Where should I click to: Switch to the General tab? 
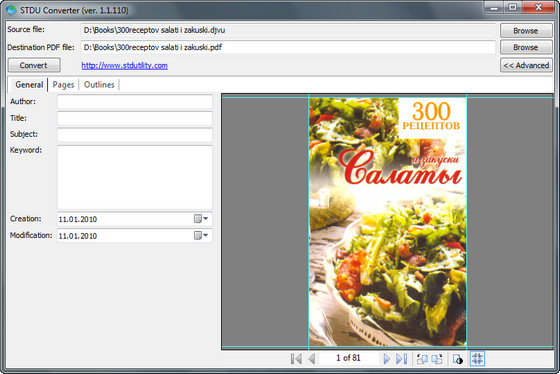[x=29, y=85]
